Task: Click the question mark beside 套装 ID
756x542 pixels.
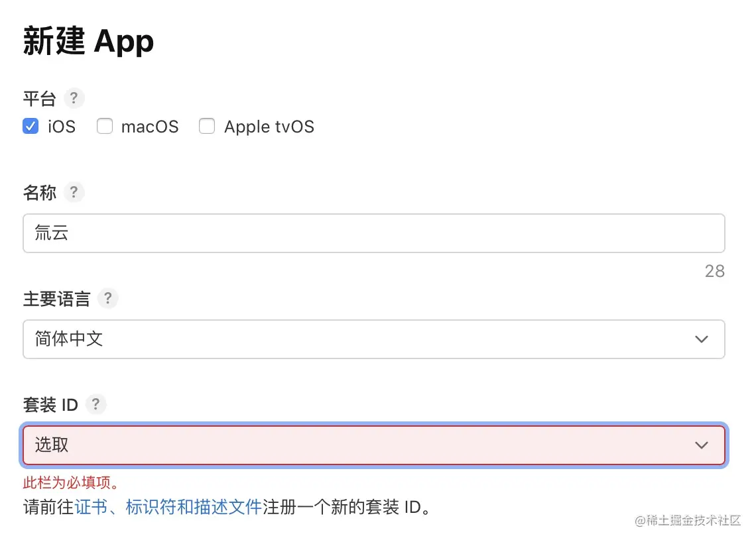Action: [96, 404]
